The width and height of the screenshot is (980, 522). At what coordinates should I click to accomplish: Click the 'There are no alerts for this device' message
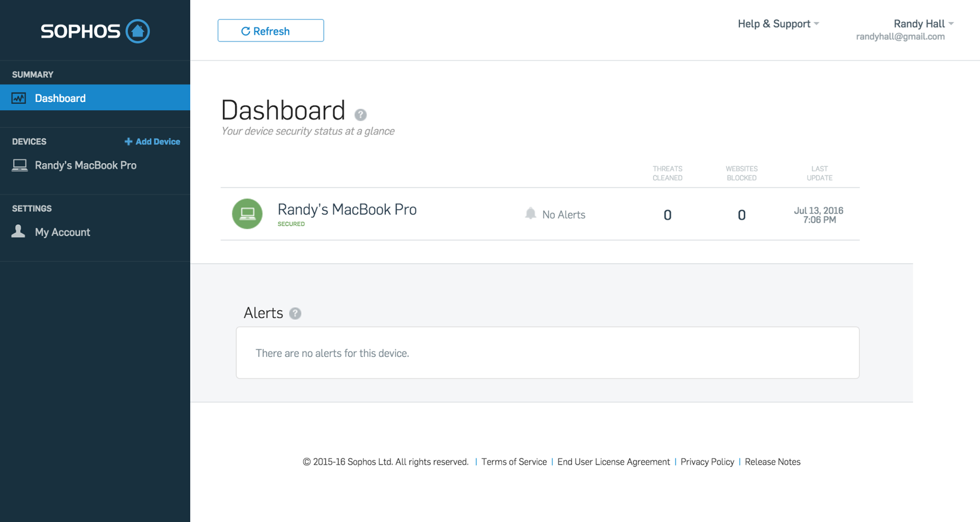coord(332,353)
